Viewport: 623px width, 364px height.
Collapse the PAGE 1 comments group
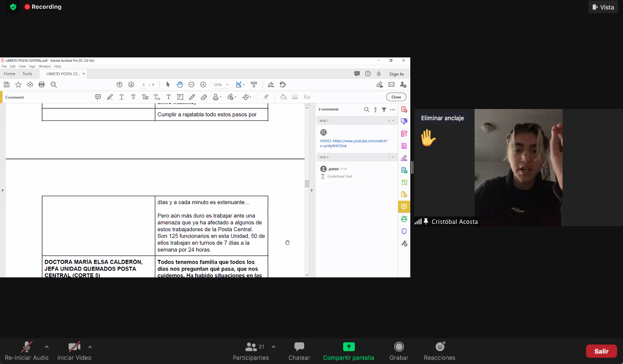(x=393, y=121)
